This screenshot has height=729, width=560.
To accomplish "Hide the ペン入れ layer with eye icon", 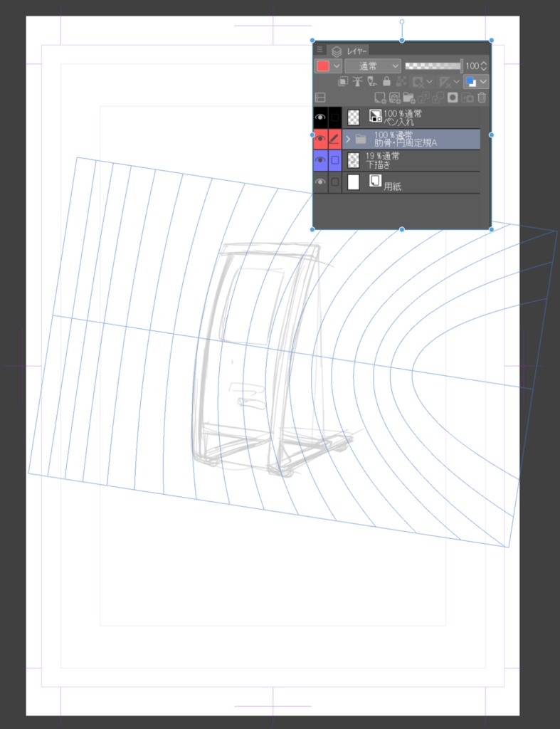I will click(320, 117).
